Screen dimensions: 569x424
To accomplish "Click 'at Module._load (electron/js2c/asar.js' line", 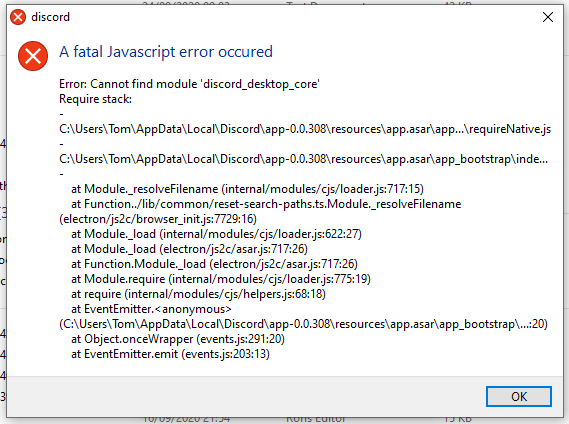I will coord(189,249).
